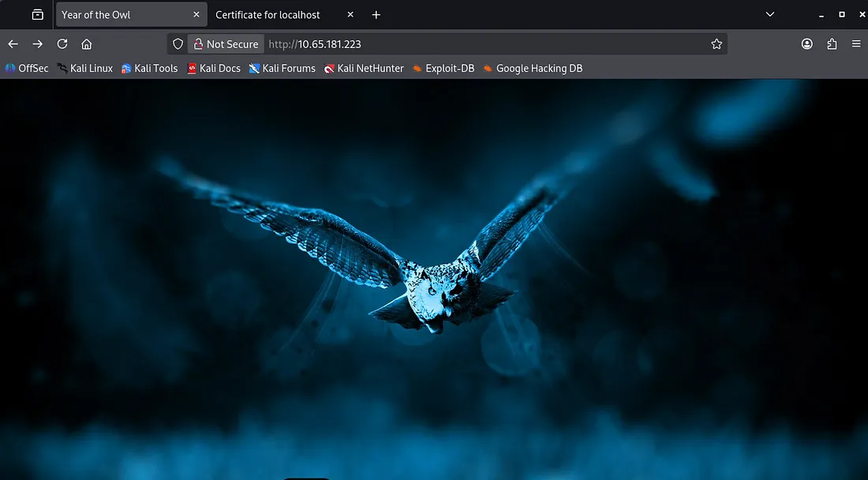Open the Firefox account icon
Screen dimensions: 868x480
806,44
